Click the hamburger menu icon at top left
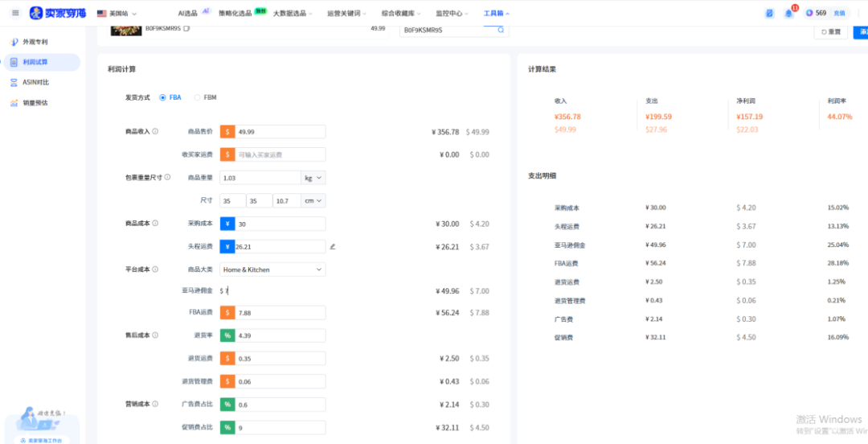Image resolution: width=868 pixels, height=444 pixels. pos(15,13)
